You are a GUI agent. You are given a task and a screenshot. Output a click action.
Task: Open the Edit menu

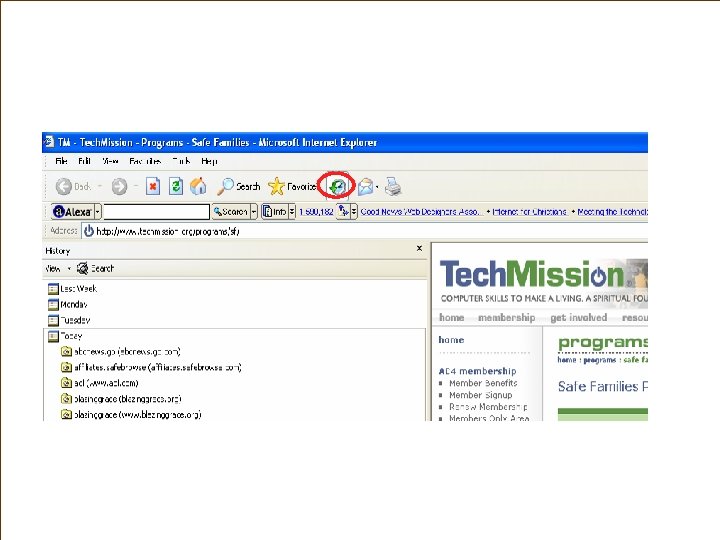84,161
